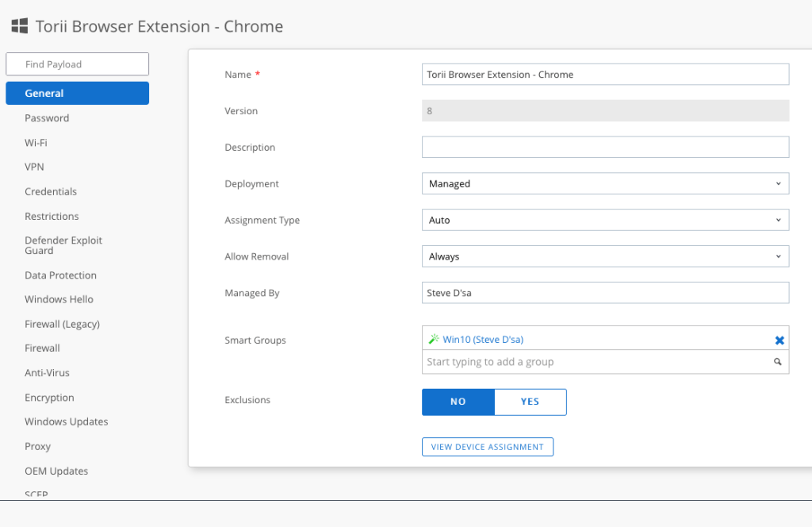Switch to the Wi-Fi payload
This screenshot has width=812, height=527.
(36, 143)
